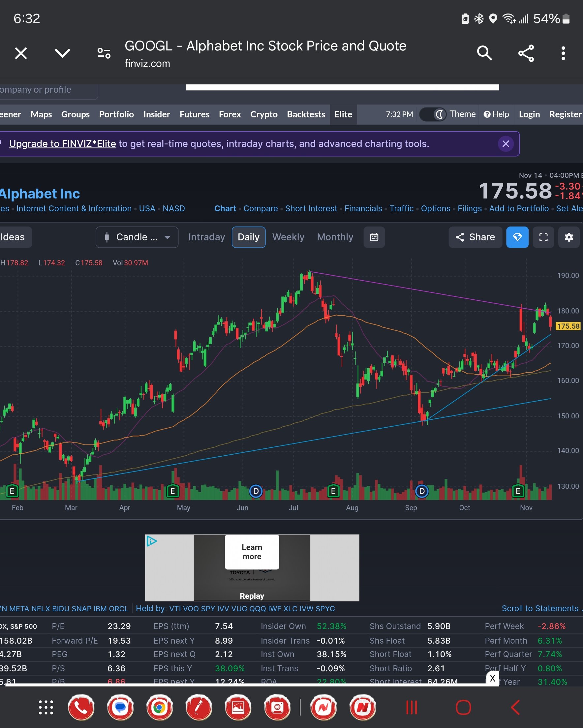583x728 pixels.
Task: Expand the Candle chart type dropdown
Action: [x=137, y=237]
